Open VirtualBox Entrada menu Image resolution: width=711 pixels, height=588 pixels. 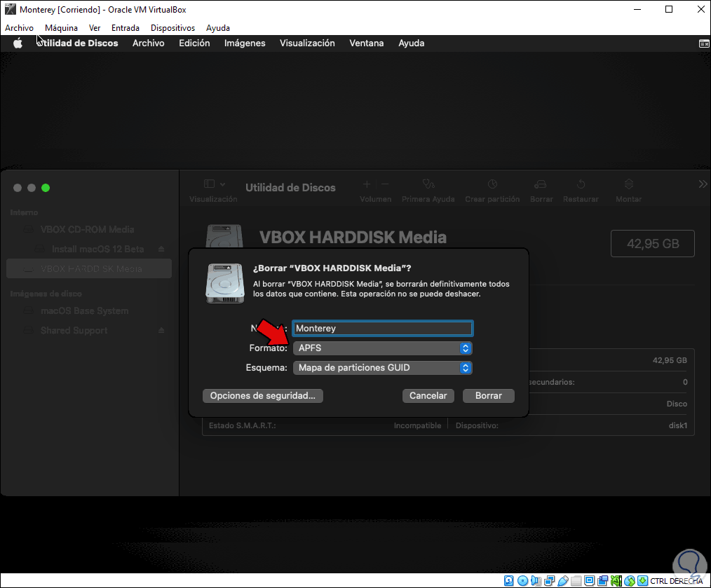(125, 27)
